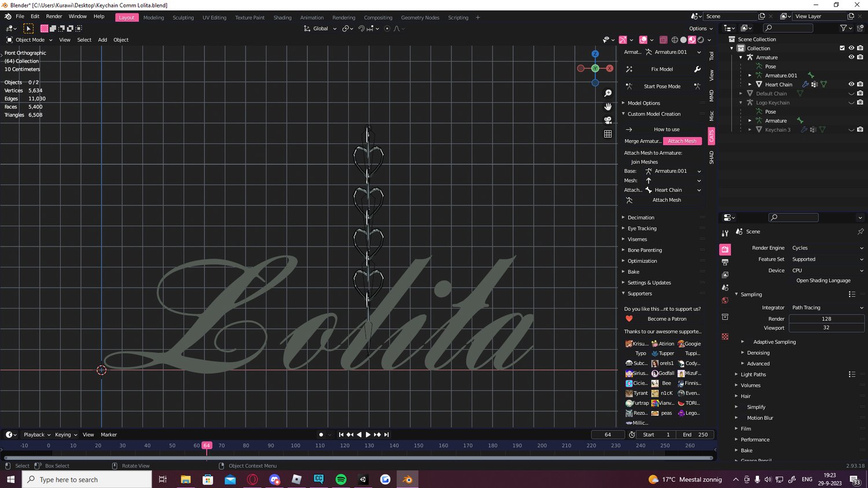Toggle camera view with the camera icon
Viewport: 868px width, 488px height.
(x=608, y=120)
